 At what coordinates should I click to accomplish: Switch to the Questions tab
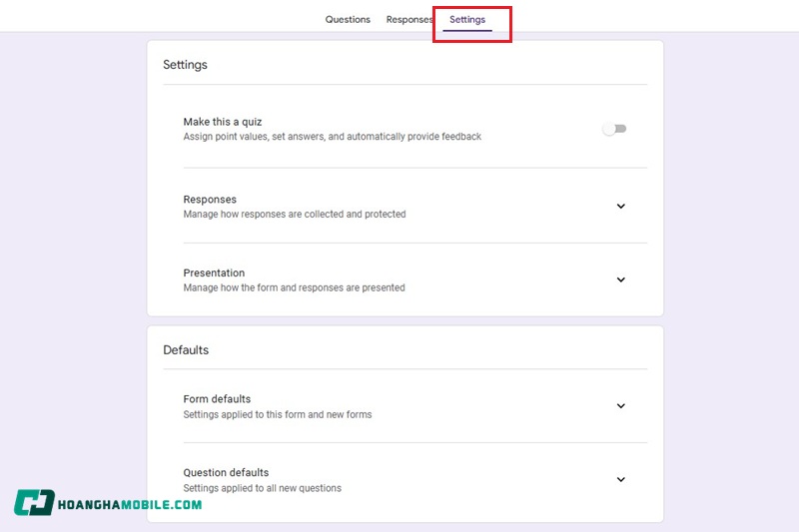coord(348,20)
